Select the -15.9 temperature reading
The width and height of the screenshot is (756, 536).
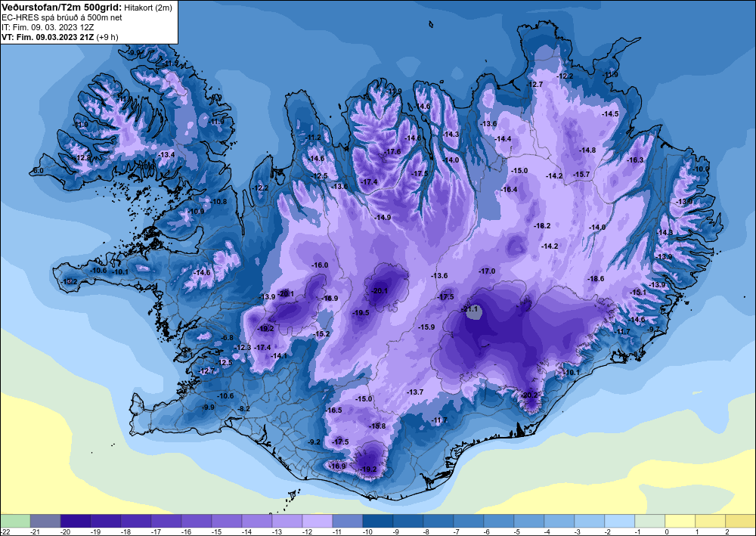point(426,327)
